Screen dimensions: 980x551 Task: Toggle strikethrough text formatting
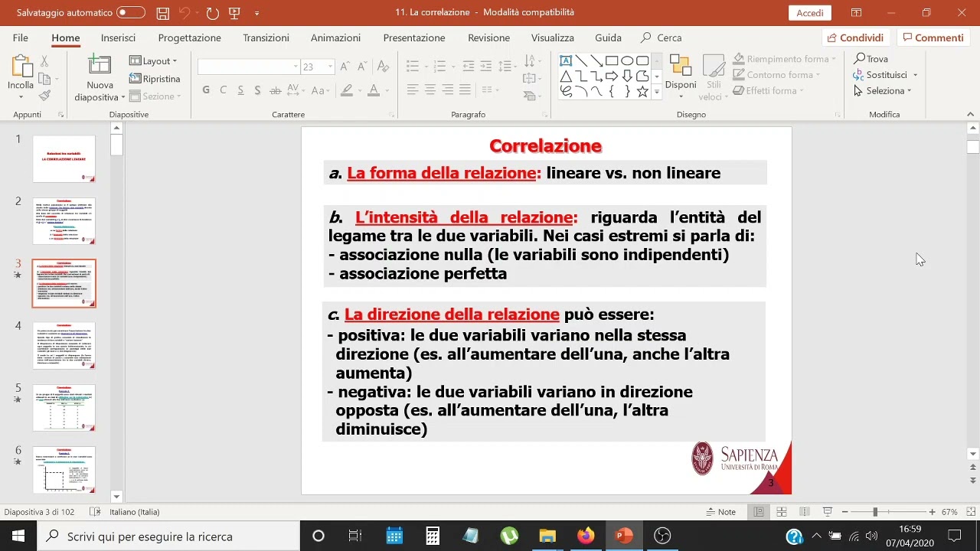[x=275, y=90]
